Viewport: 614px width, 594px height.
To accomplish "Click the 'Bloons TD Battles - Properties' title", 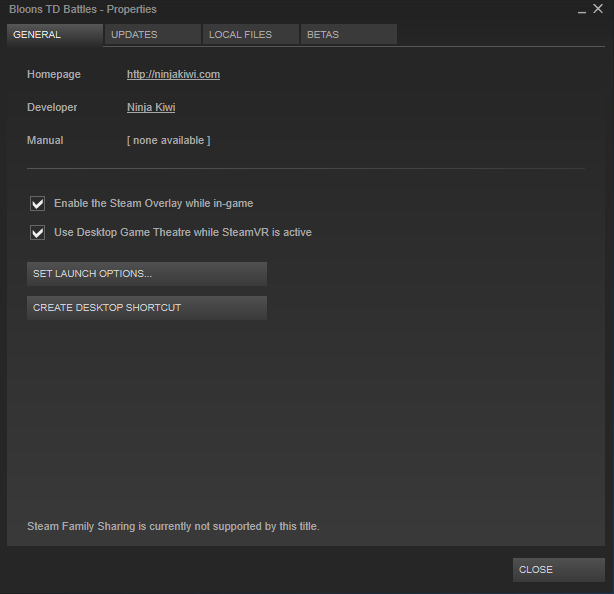I will [x=83, y=9].
